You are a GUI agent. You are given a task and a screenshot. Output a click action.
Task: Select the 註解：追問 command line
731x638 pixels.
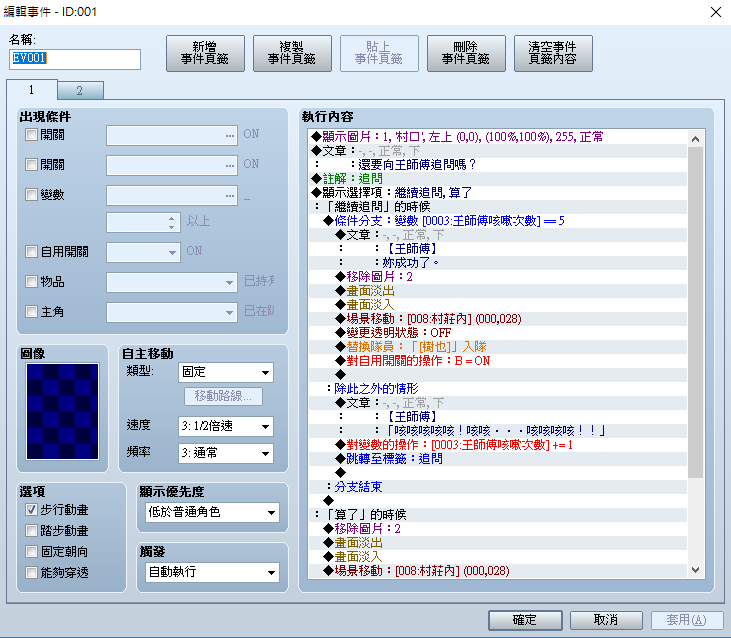click(x=498, y=178)
